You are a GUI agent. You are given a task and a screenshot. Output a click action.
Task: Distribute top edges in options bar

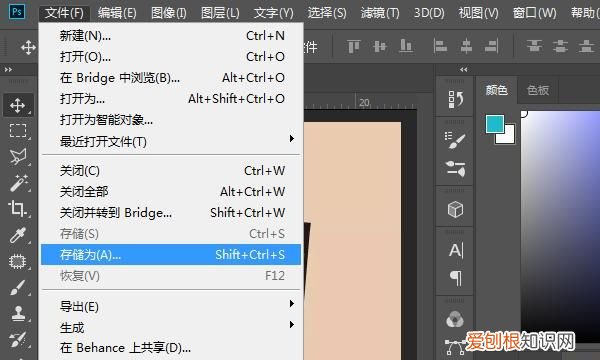coord(535,46)
